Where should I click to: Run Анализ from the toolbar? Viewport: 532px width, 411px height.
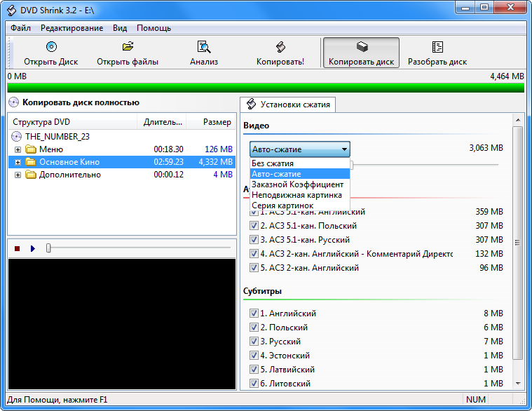coord(204,53)
